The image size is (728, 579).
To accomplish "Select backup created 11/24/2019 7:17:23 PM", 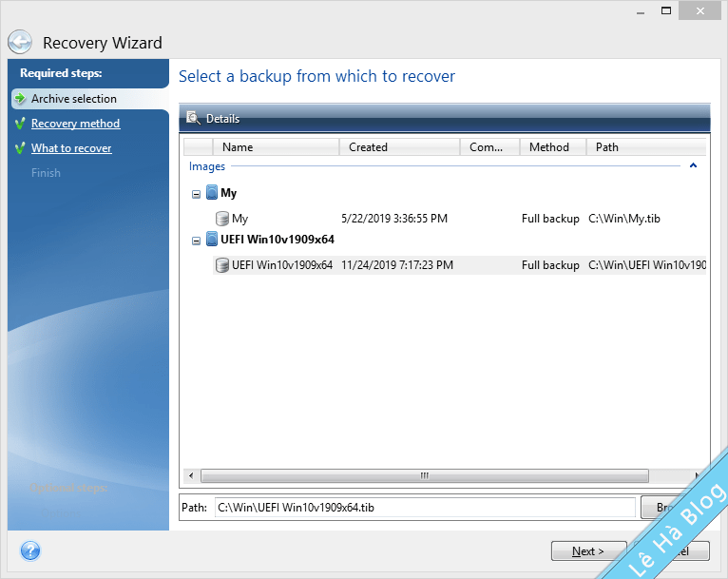I will click(459, 264).
